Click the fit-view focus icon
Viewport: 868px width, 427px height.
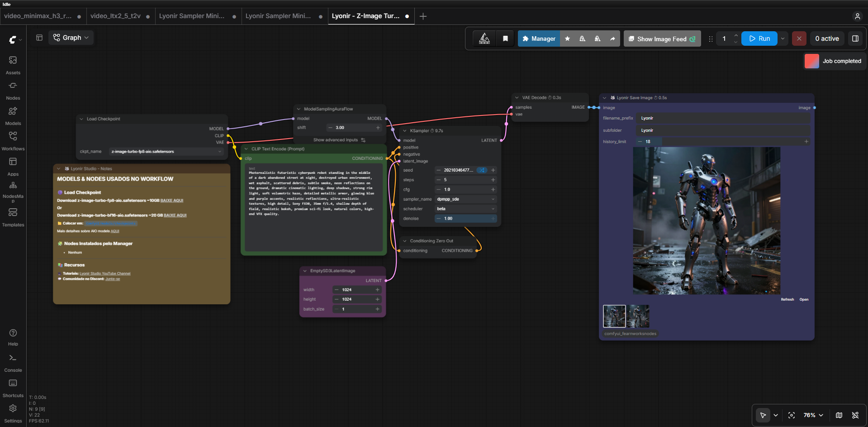[x=792, y=415]
